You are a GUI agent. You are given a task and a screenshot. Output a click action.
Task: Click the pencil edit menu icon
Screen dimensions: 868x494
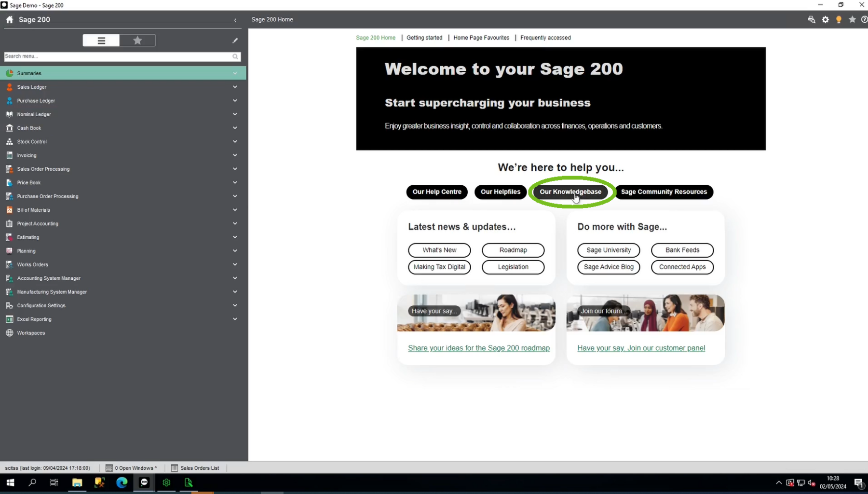(x=235, y=41)
